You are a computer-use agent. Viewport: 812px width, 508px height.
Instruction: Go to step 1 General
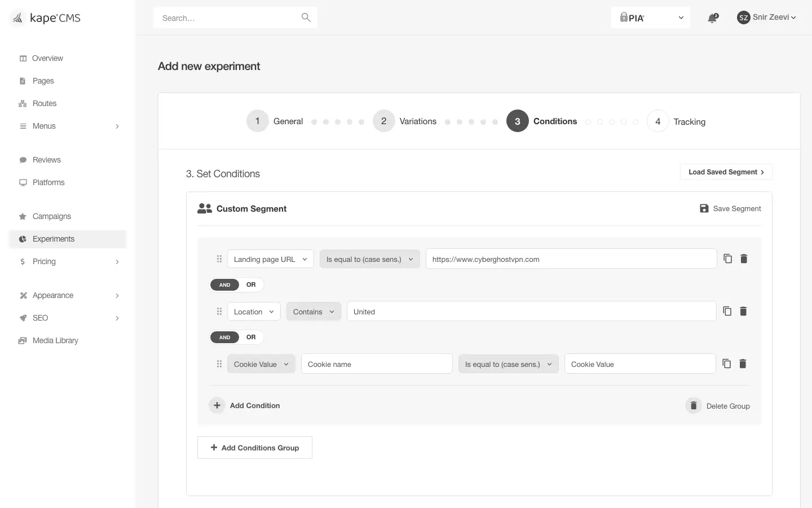pos(275,121)
